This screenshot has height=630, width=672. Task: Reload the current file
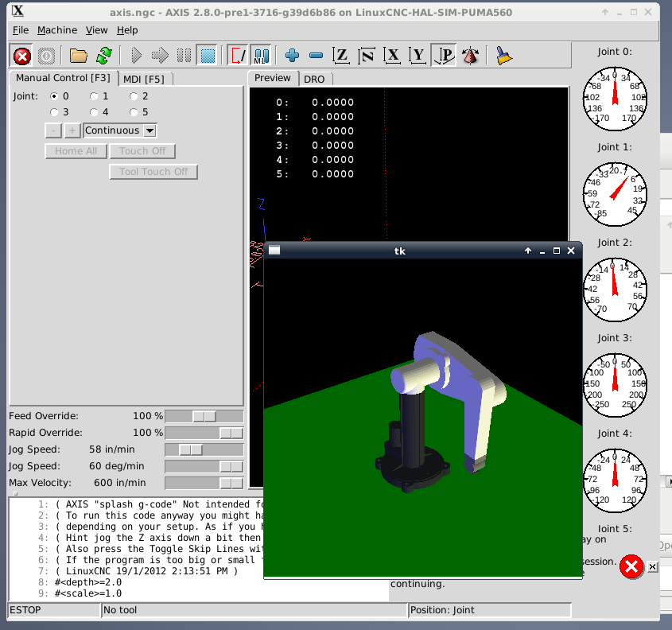103,56
